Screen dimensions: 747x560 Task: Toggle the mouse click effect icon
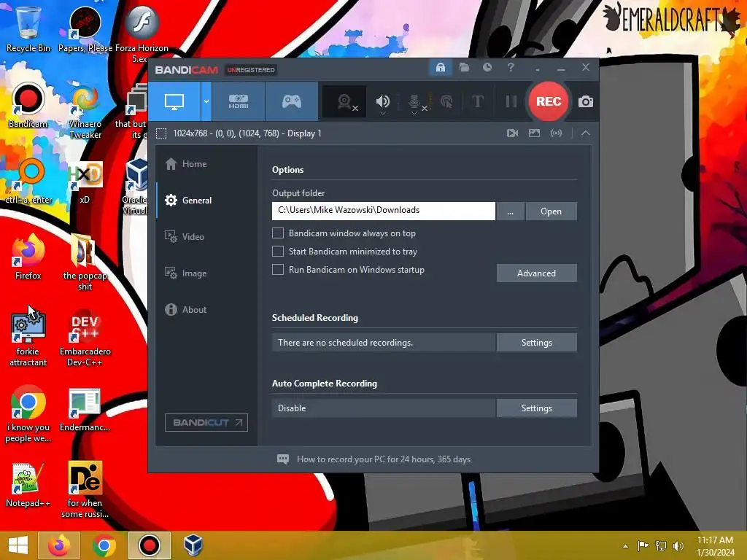point(446,101)
